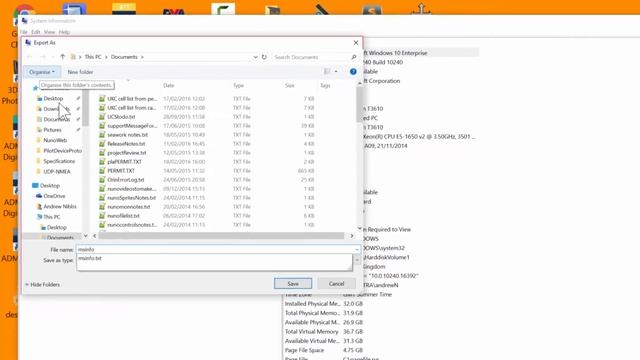Select PilotDeviceProto folder in navigation pane
This screenshot has width=640, height=360.
pyautogui.click(x=59, y=151)
